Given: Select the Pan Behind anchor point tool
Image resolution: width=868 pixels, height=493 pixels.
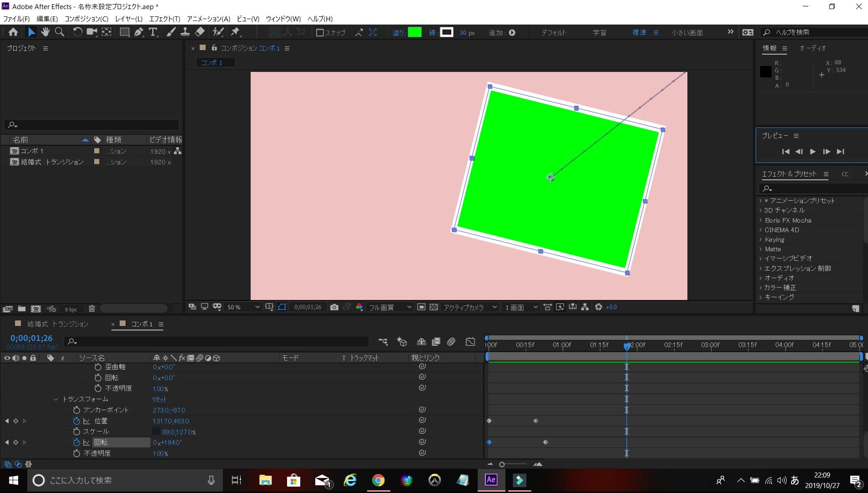Looking at the screenshot, I should pos(106,32).
